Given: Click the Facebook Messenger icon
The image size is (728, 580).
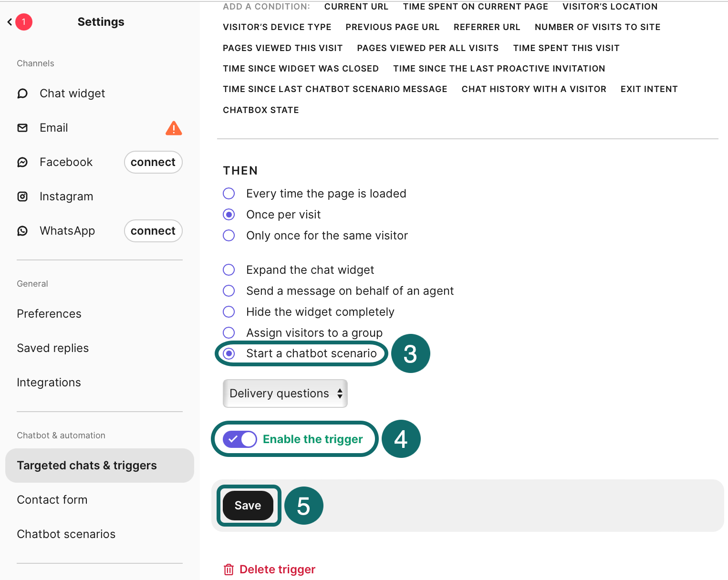Looking at the screenshot, I should click(22, 162).
